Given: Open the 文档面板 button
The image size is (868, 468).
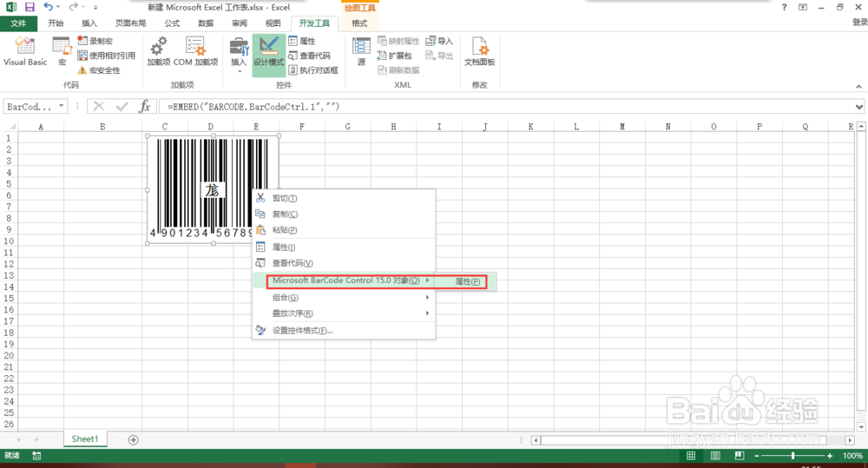Looking at the screenshot, I should (x=479, y=51).
